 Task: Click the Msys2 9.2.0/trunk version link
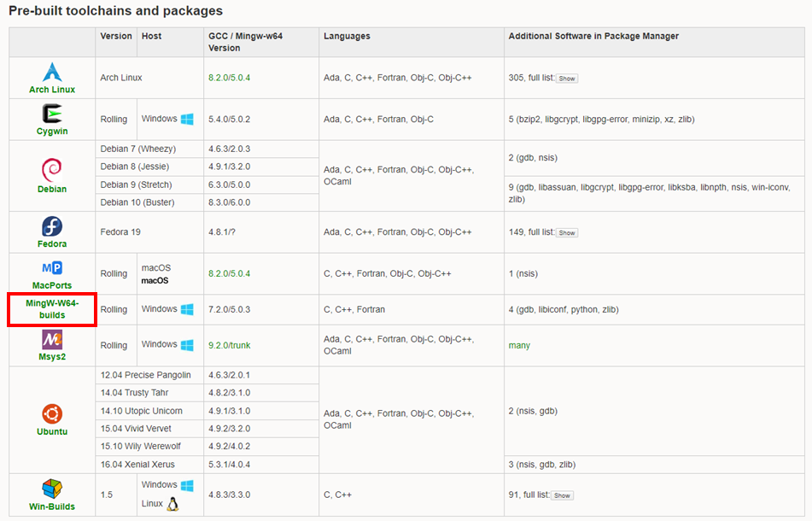point(230,345)
